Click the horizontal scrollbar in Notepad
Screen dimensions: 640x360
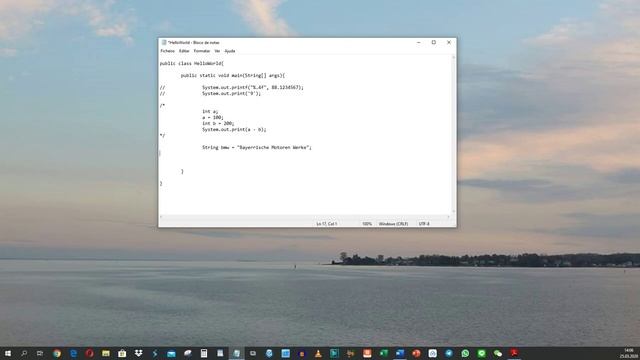pyautogui.click(x=305, y=217)
